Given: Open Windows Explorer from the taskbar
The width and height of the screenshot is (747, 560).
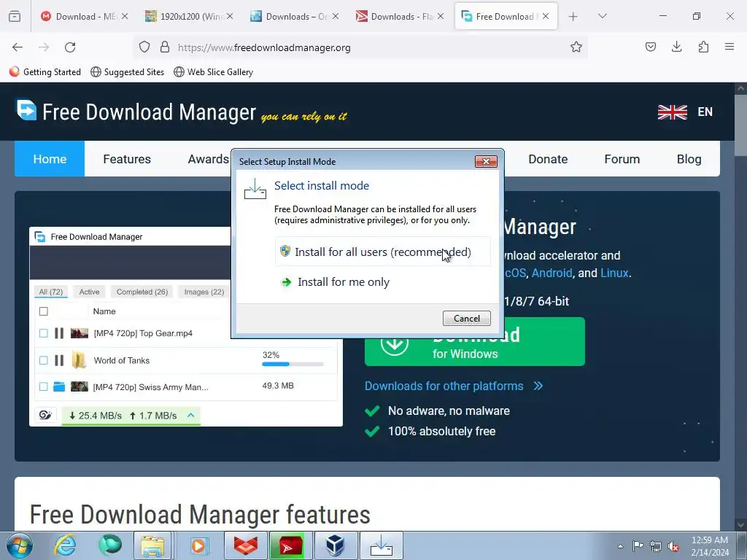Looking at the screenshot, I should (152, 545).
